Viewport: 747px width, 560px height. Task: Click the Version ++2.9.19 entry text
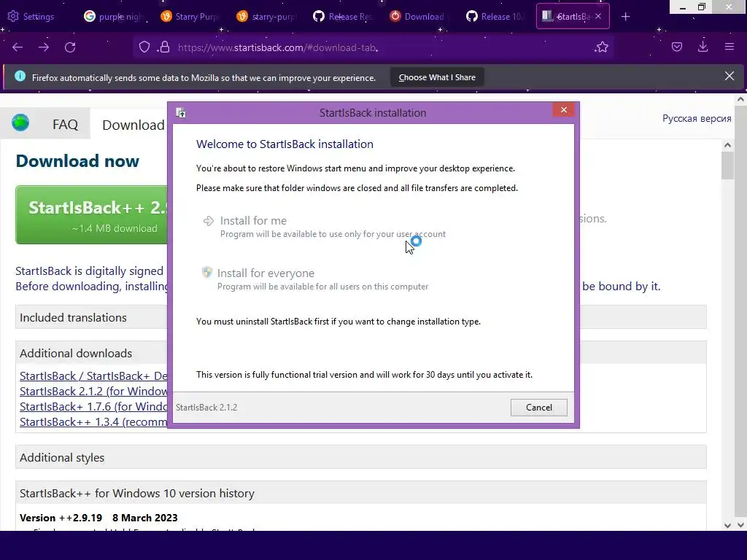[x=98, y=518]
